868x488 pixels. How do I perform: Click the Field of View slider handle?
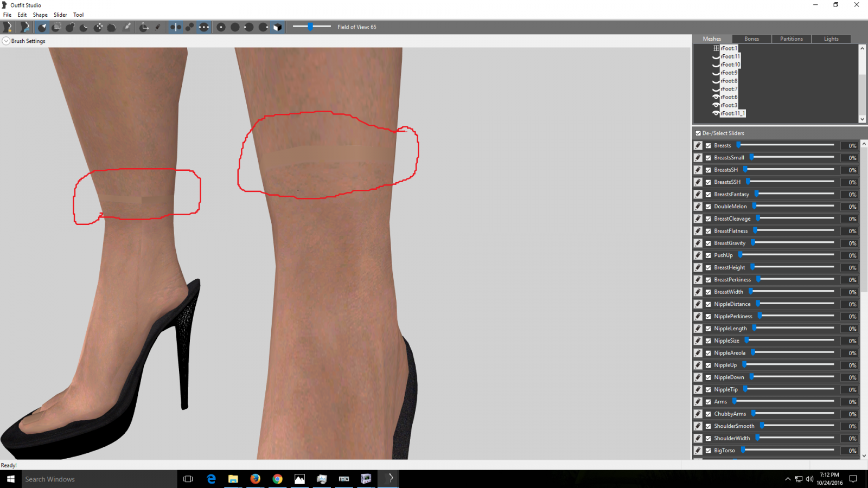point(310,26)
